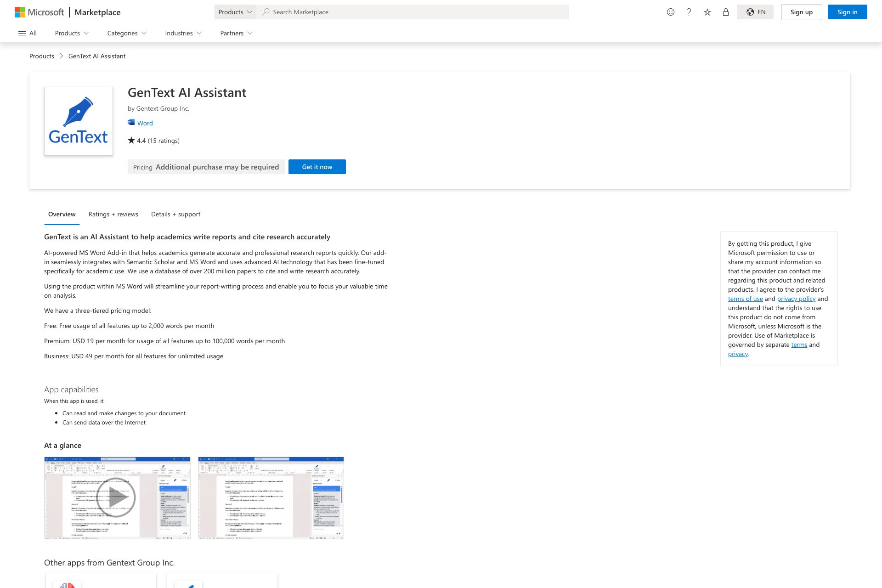Open the feedback smiley icon
Screen dimensions: 882x588
point(671,12)
